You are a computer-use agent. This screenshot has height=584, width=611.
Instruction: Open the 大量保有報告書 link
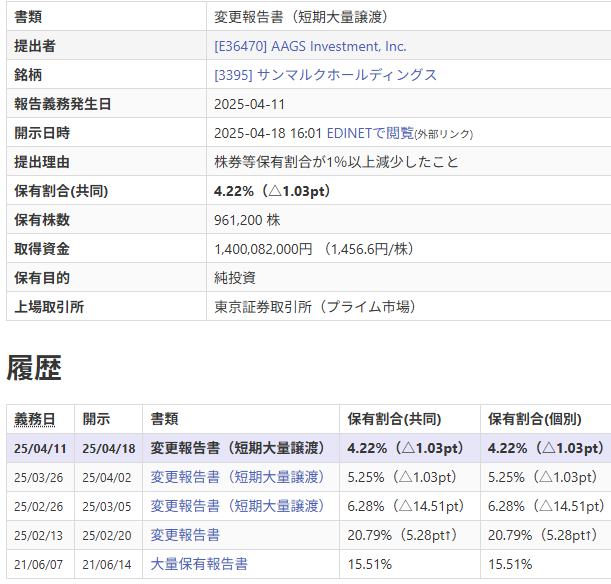199,564
